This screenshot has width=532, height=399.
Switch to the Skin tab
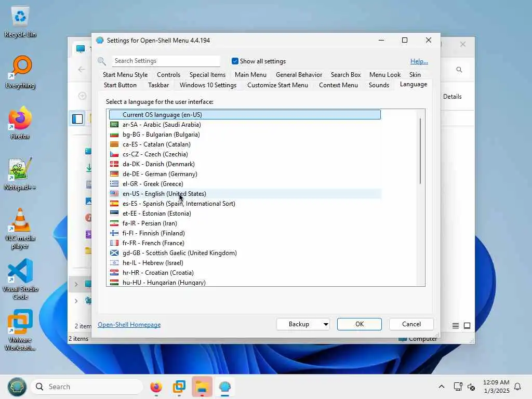[415, 75]
